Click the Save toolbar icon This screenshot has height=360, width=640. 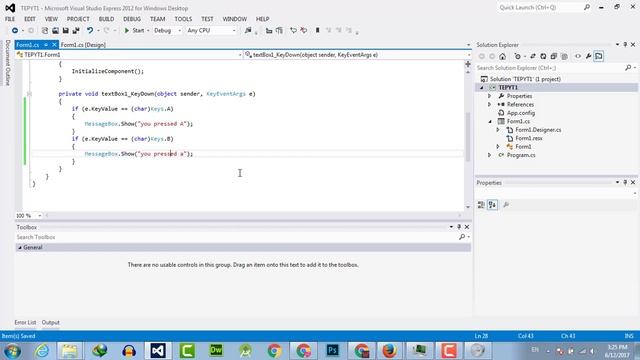65,31
